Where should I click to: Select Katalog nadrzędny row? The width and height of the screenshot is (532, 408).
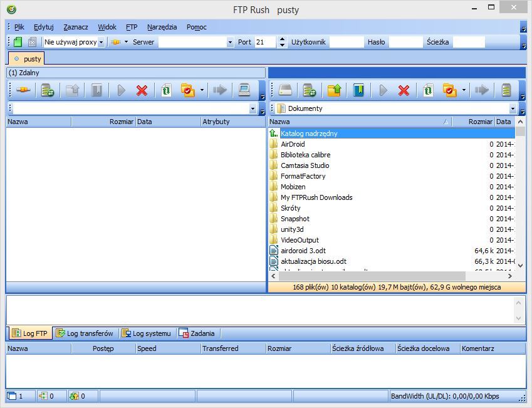coord(392,133)
